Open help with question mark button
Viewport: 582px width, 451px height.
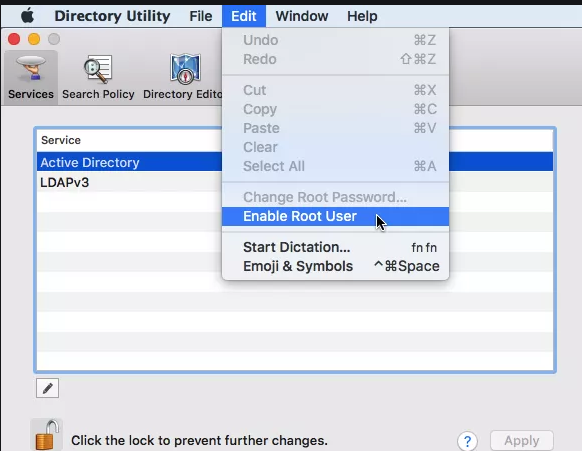pos(467,441)
